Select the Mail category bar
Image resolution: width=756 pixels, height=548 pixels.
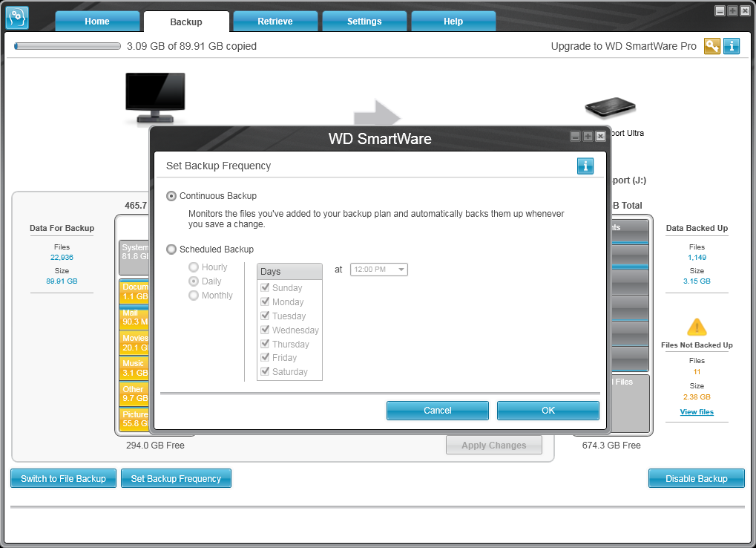click(134, 317)
